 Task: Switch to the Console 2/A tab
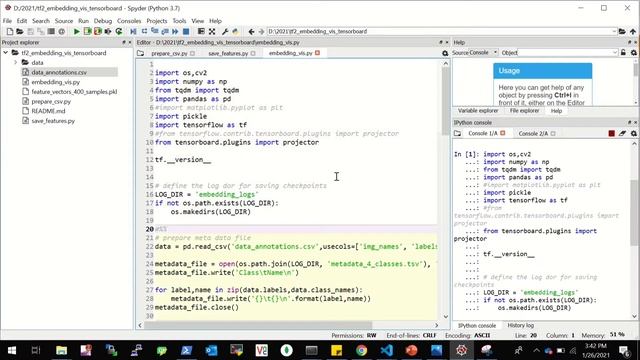533,133
